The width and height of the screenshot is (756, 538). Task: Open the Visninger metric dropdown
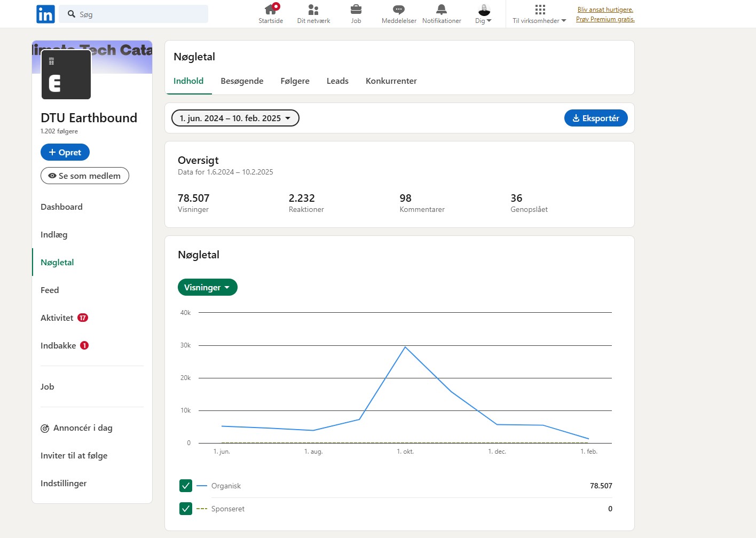[207, 287]
